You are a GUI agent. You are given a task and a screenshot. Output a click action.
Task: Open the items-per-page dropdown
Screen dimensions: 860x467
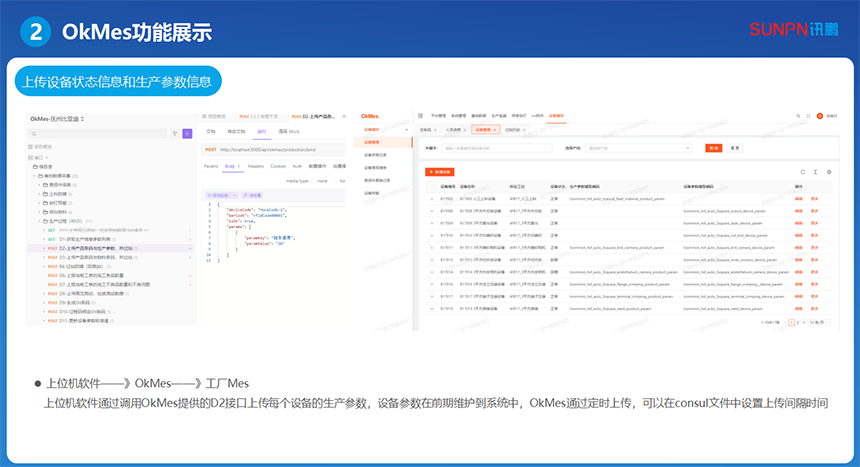pos(819,323)
